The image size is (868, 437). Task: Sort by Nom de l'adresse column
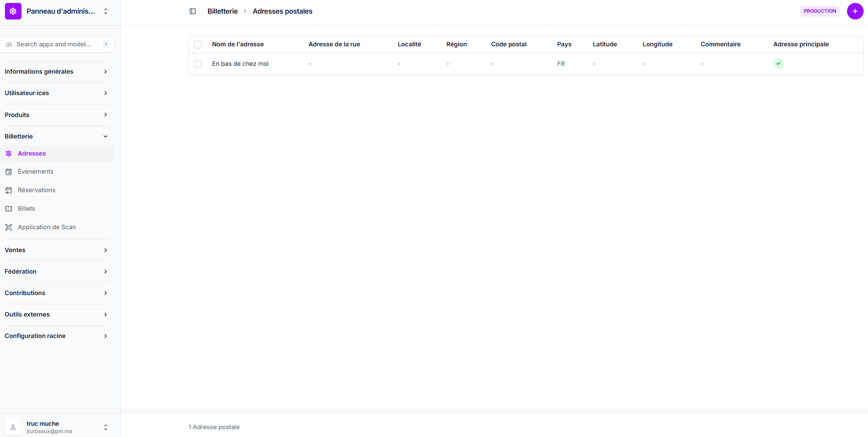click(238, 44)
